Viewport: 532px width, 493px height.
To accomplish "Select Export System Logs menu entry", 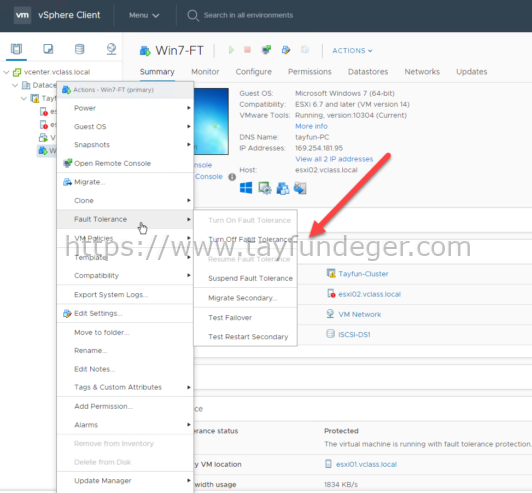I will click(x=125, y=295).
